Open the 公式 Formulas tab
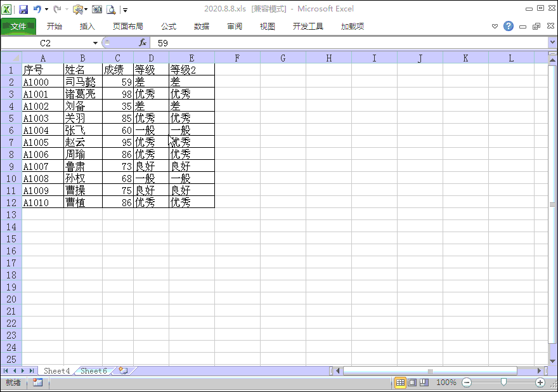The image size is (558, 392). click(x=169, y=27)
